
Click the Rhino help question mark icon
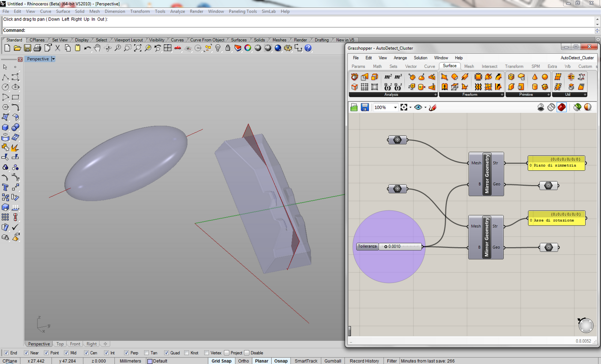point(308,48)
